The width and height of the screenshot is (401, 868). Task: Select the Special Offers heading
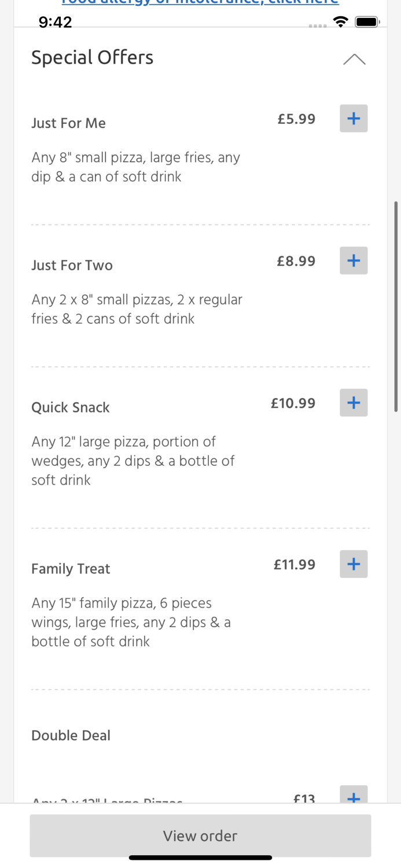tap(92, 57)
